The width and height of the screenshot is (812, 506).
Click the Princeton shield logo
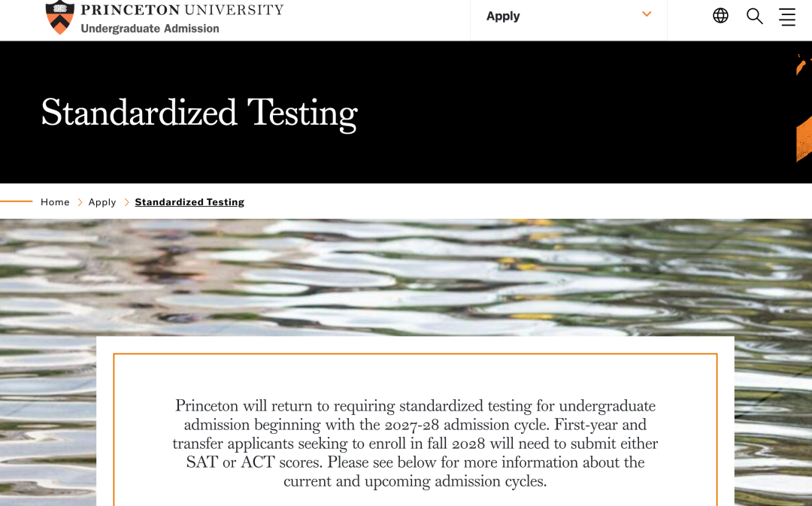pyautogui.click(x=60, y=17)
